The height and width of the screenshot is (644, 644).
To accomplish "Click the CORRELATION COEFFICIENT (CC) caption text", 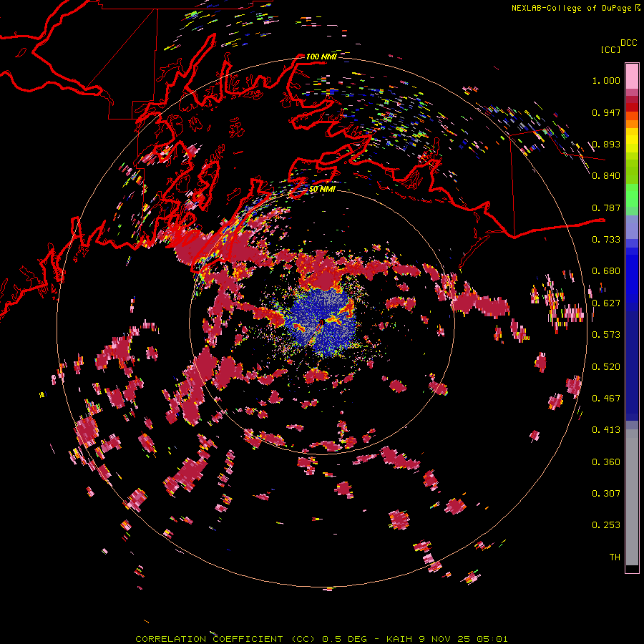I will click(225, 639).
